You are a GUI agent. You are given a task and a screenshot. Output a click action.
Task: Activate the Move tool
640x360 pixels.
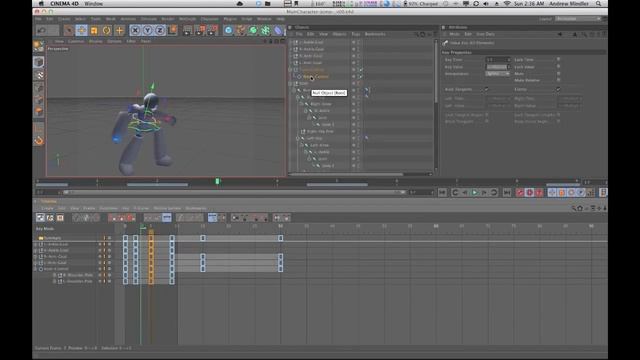coord(81,30)
